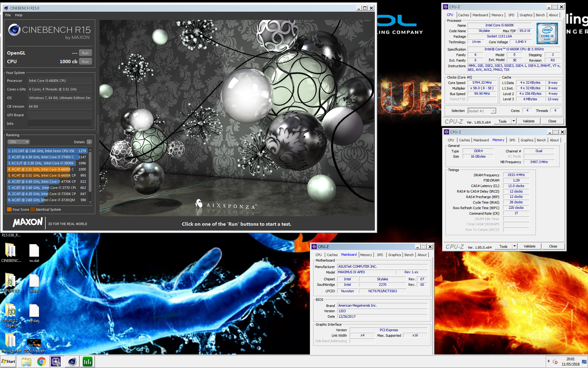The width and height of the screenshot is (588, 368).
Task: Open the Socket #1 selection dropdown
Action: pos(482,111)
